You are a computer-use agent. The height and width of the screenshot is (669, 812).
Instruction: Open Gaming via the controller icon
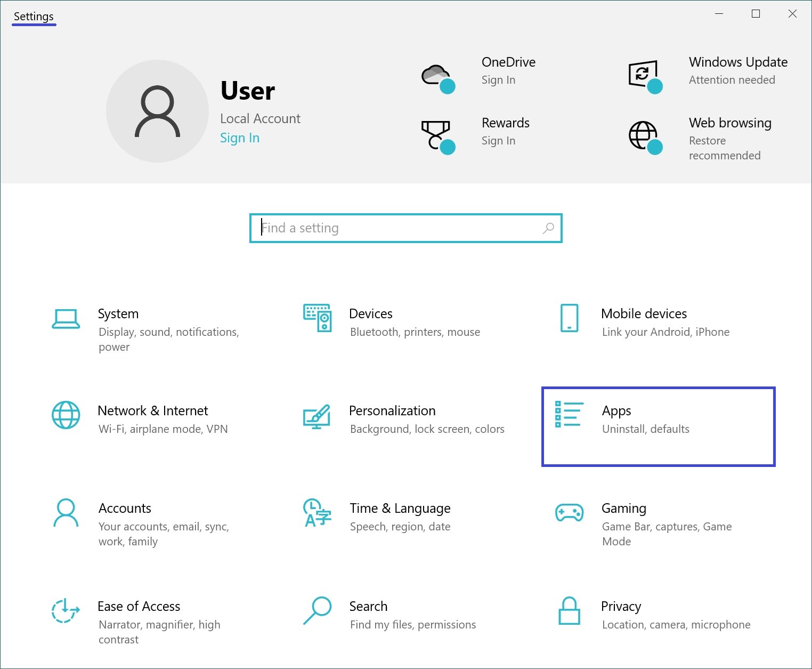click(x=569, y=513)
